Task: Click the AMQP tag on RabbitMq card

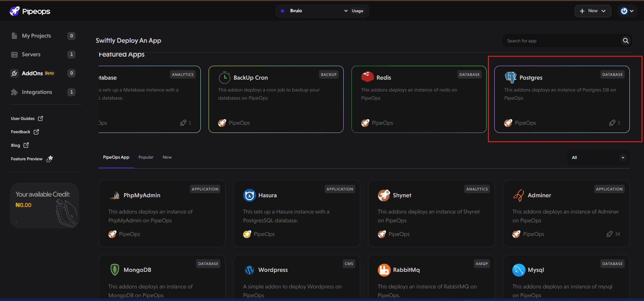Action: 482,264
